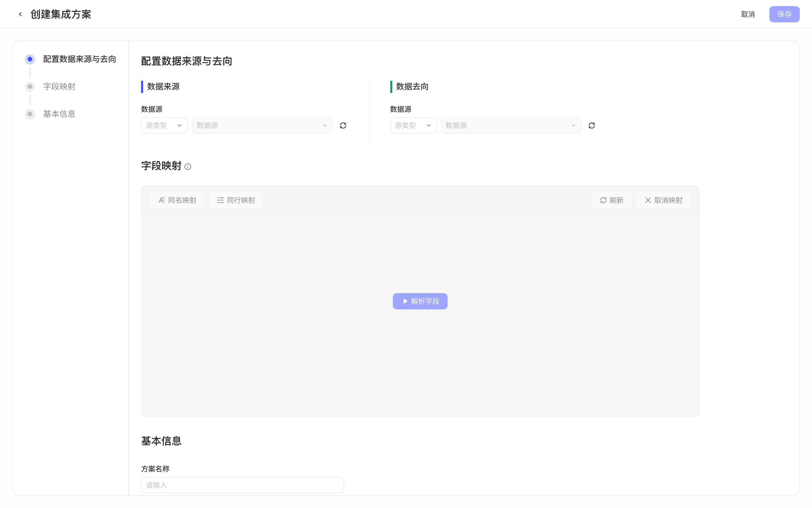Click the 同名映射 toolbar button
The height and width of the screenshot is (508, 812).
[177, 200]
